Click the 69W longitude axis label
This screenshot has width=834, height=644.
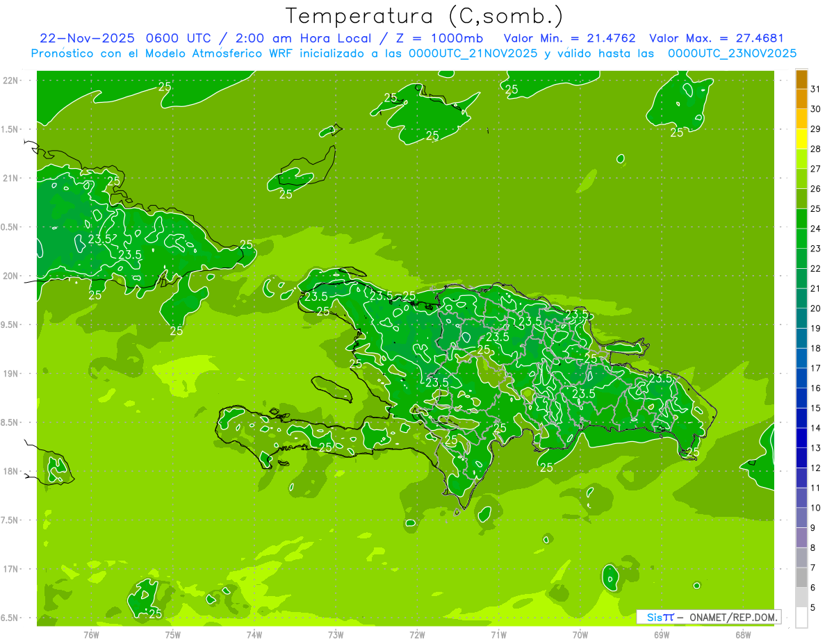point(662,634)
